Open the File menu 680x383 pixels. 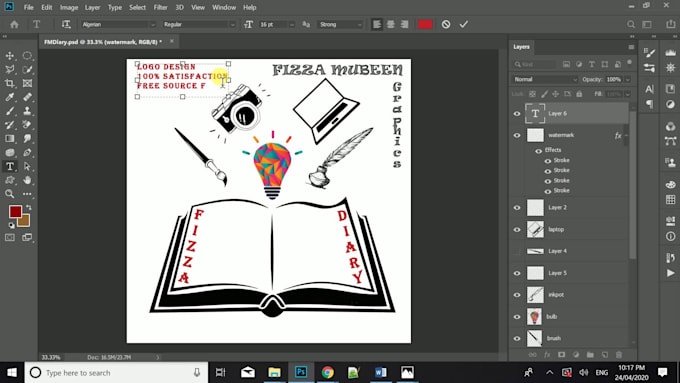click(x=29, y=7)
